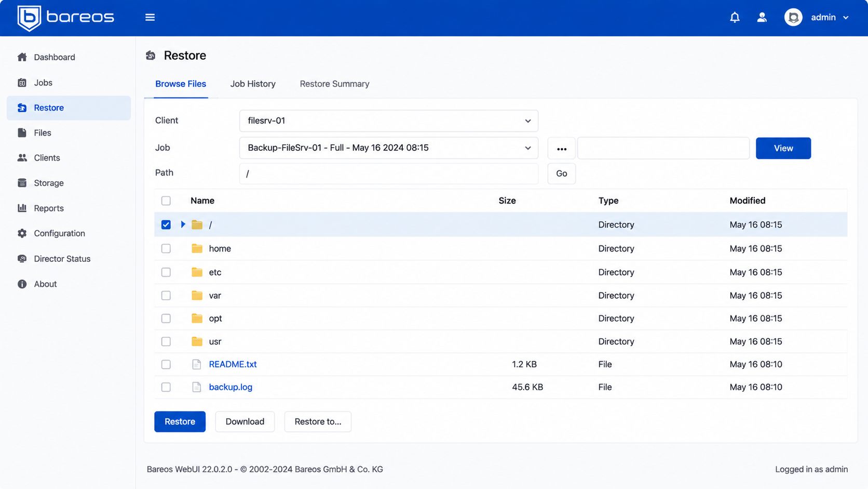
Task: Click the backup.log file icon
Action: (197, 387)
